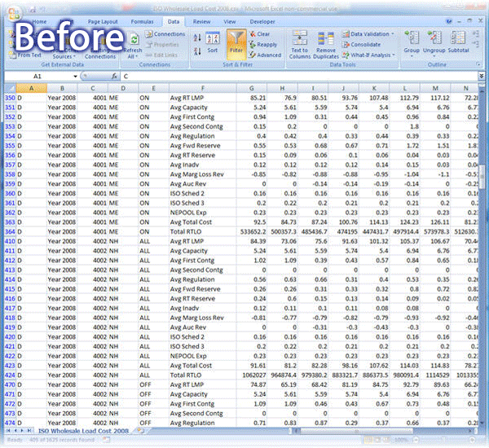Viewport: 489px width, 448px height.
Task: Clear the current filter
Action: coord(259,34)
